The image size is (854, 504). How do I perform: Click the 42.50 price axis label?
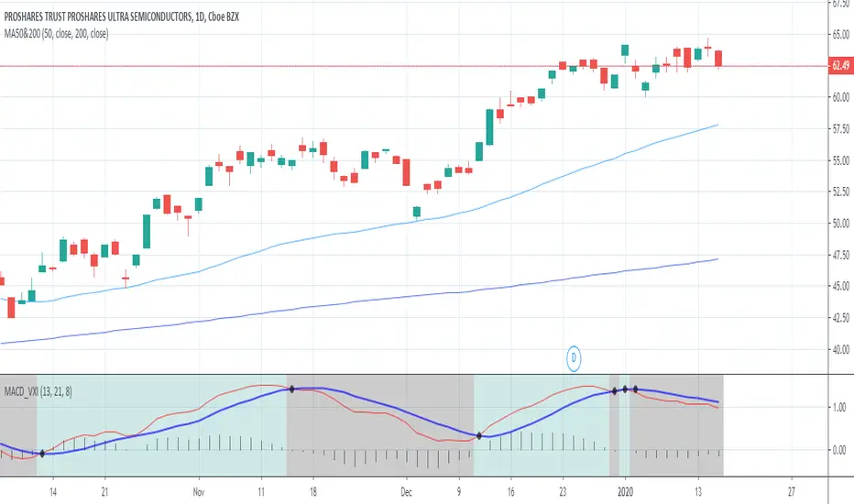tap(840, 317)
